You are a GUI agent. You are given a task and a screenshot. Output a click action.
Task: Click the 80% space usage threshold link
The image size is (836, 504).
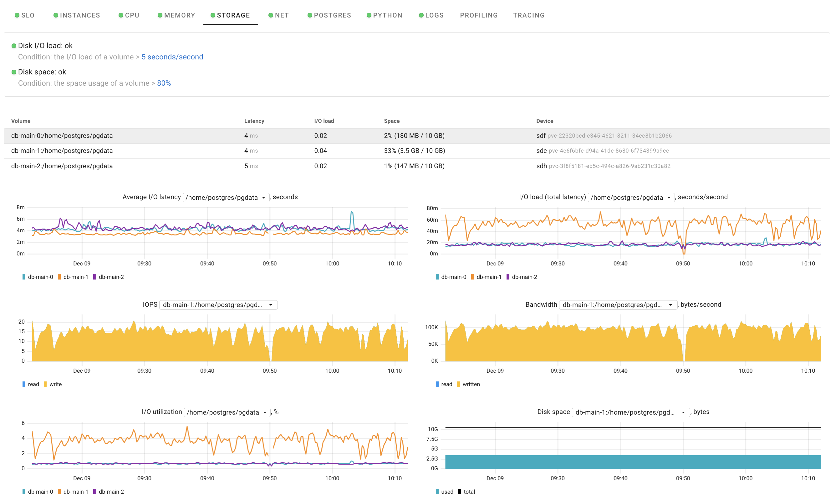coord(164,83)
